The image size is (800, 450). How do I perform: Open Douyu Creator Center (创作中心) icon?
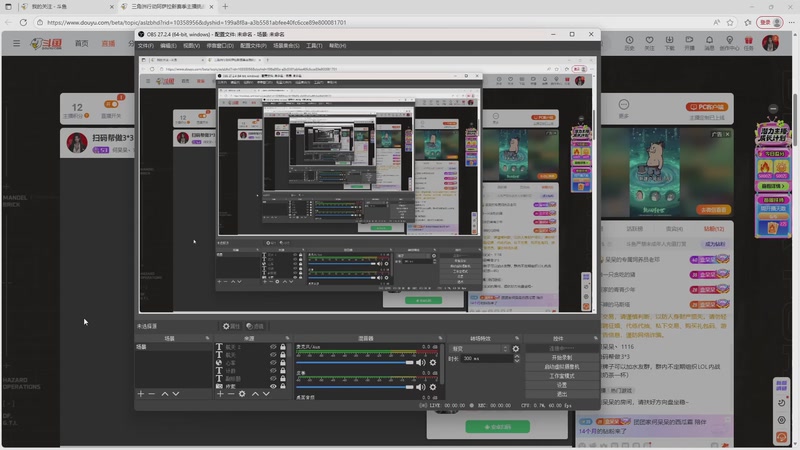730,43
